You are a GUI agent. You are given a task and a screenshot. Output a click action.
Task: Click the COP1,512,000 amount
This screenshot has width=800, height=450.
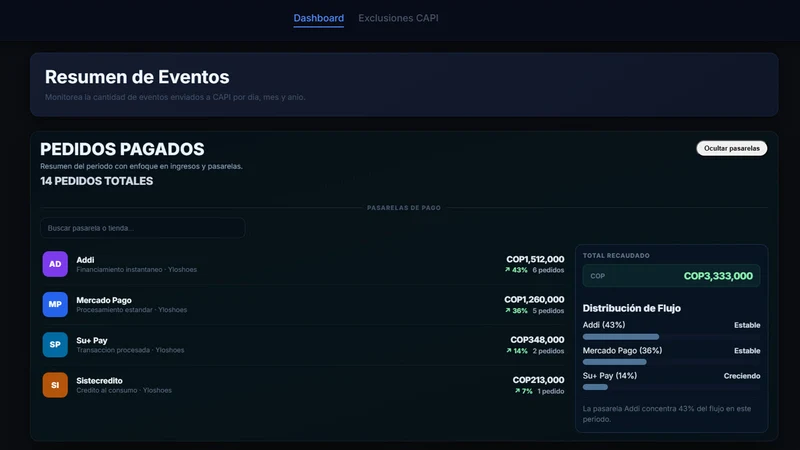(535, 259)
